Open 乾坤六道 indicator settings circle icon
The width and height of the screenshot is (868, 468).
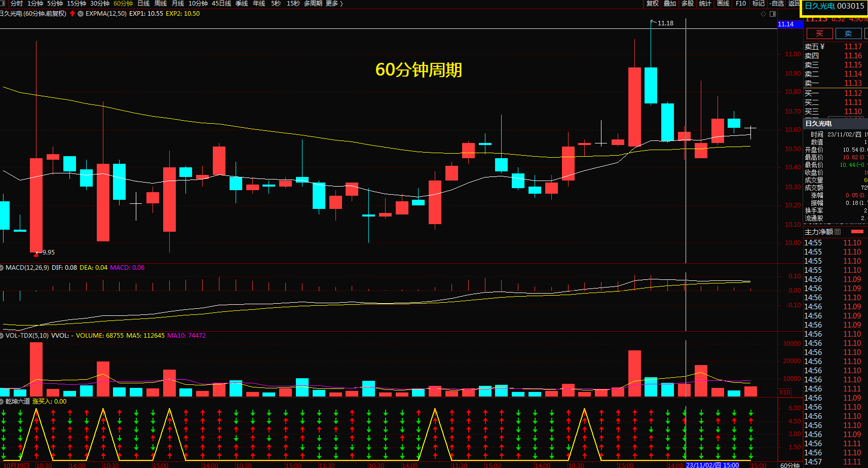tap(2, 402)
